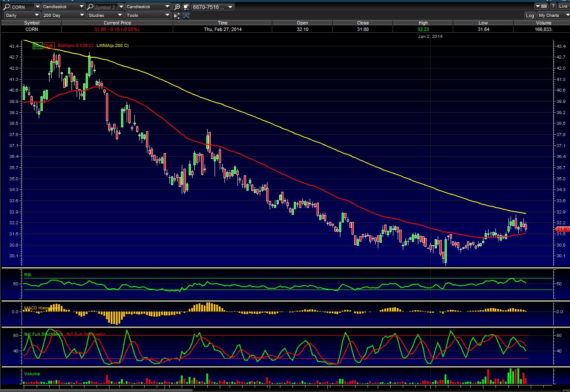The height and width of the screenshot is (392, 570).
Task: Open the first Candlestick chart type dropdown
Action: point(63,7)
